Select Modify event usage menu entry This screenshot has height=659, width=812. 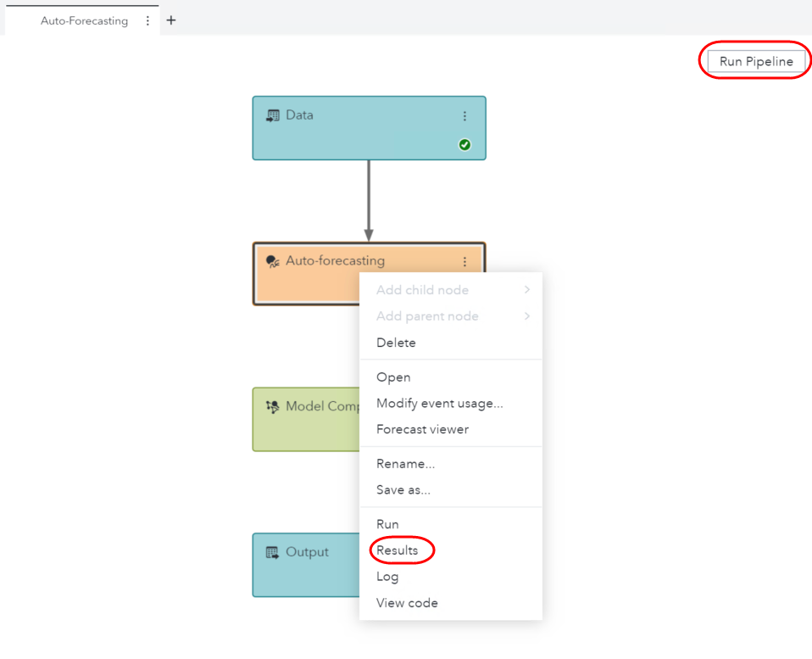click(x=439, y=404)
